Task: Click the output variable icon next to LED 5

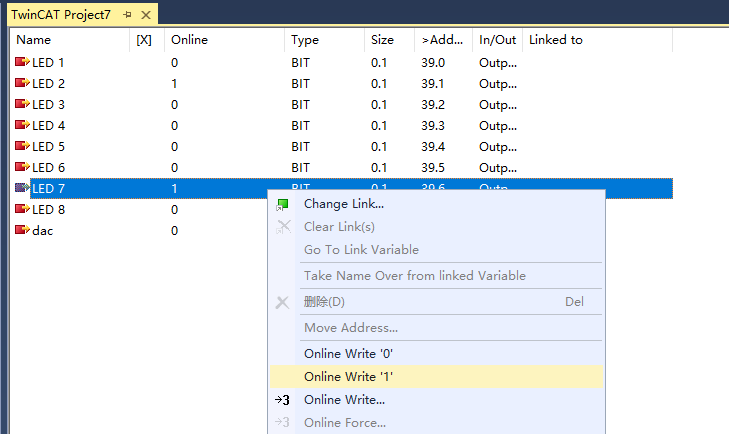Action: tap(22, 146)
